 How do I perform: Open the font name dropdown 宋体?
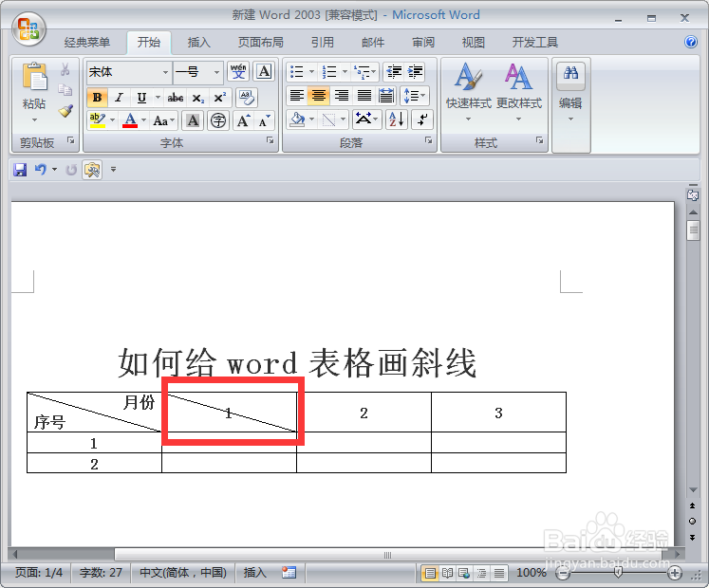[x=165, y=72]
